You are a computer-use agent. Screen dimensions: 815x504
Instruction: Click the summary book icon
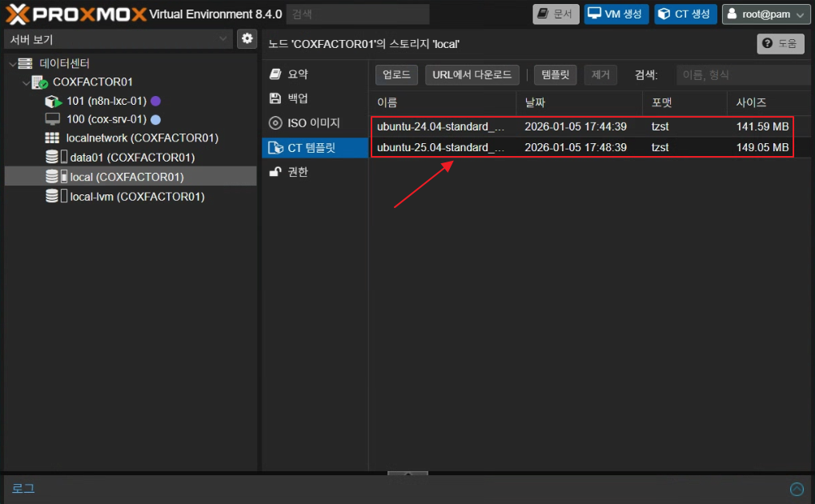[275, 74]
